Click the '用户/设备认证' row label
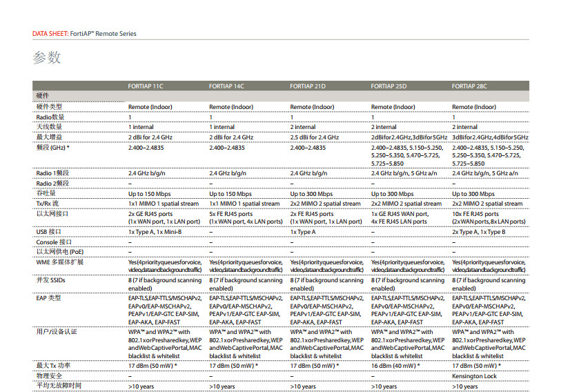This screenshot has width=561, height=392. coord(57,331)
